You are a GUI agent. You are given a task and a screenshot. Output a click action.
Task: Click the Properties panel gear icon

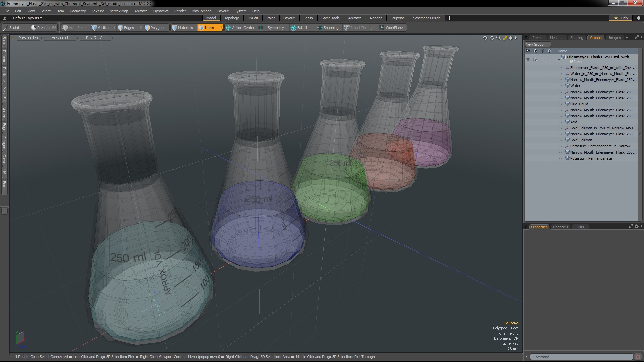click(637, 227)
